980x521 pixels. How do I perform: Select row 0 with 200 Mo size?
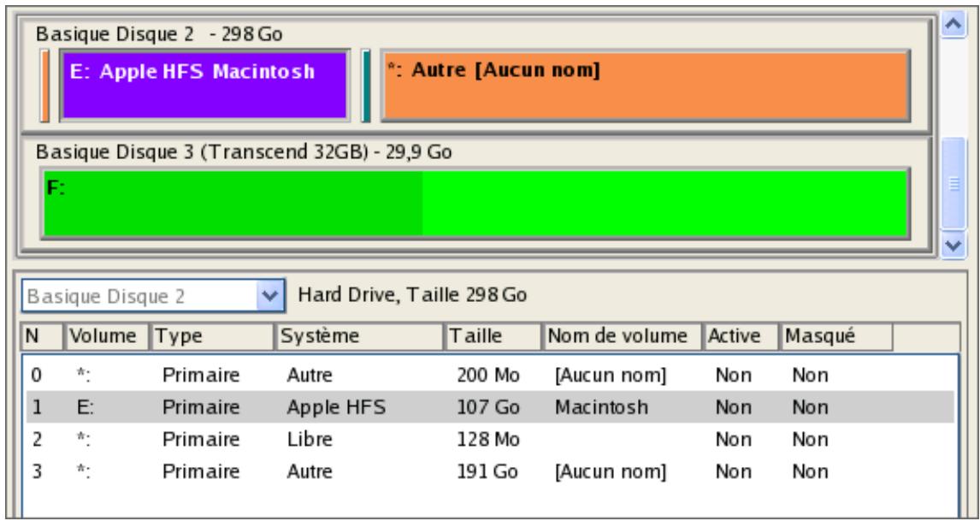(489, 376)
